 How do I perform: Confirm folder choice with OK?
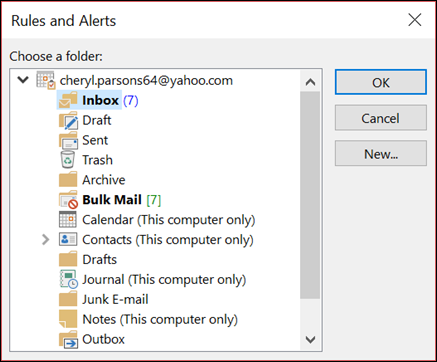point(381,82)
